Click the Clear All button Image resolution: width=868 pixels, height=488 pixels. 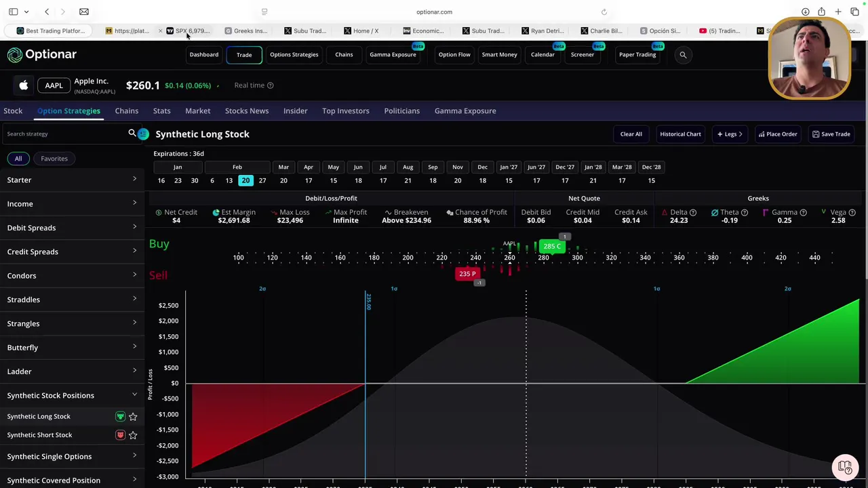point(631,134)
